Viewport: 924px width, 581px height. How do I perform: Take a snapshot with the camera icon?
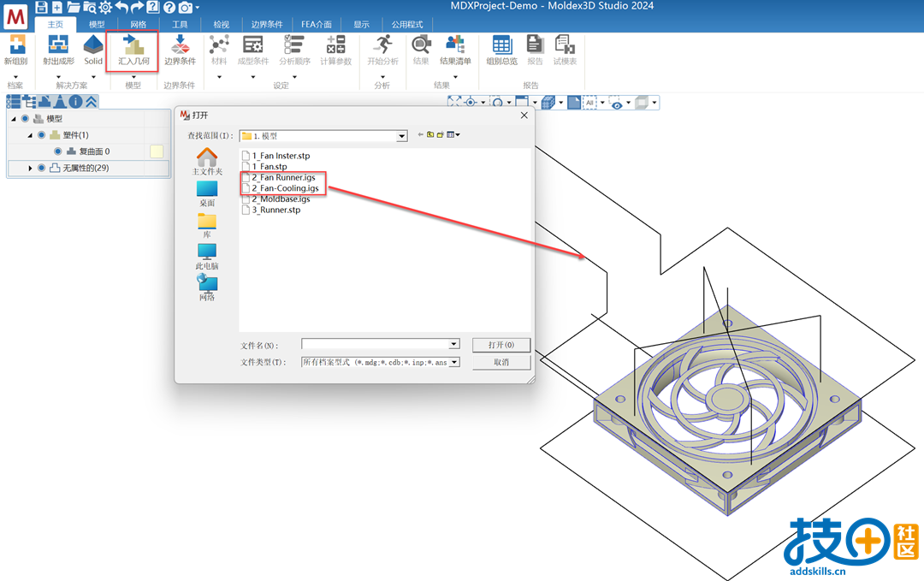tap(185, 7)
